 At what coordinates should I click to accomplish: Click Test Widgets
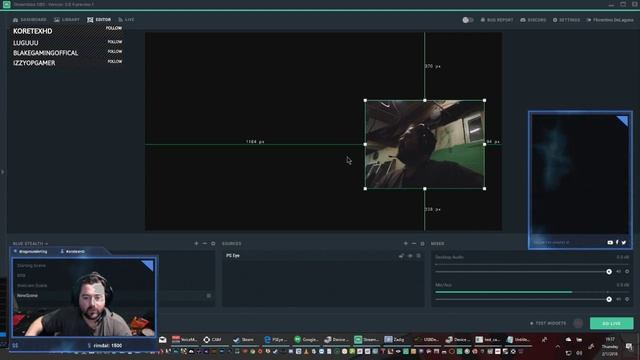click(x=548, y=323)
